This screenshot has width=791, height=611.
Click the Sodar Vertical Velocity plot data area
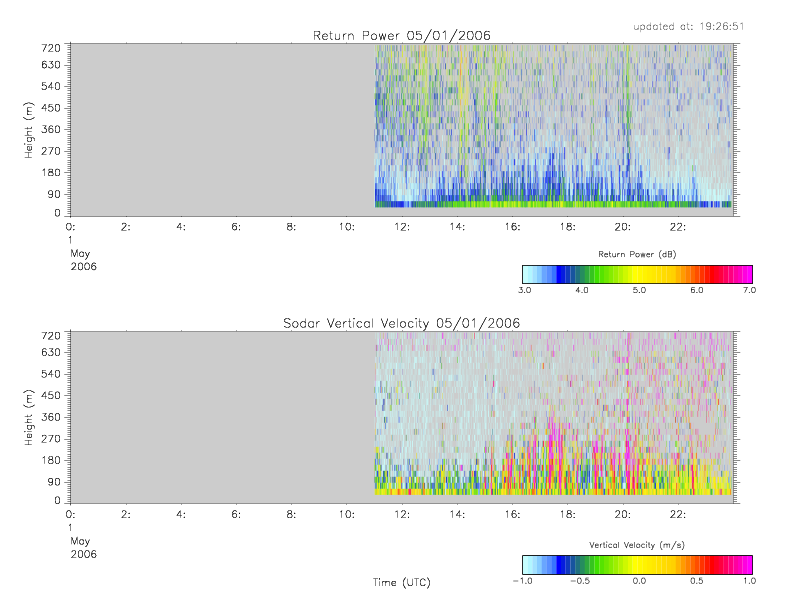coord(402,417)
